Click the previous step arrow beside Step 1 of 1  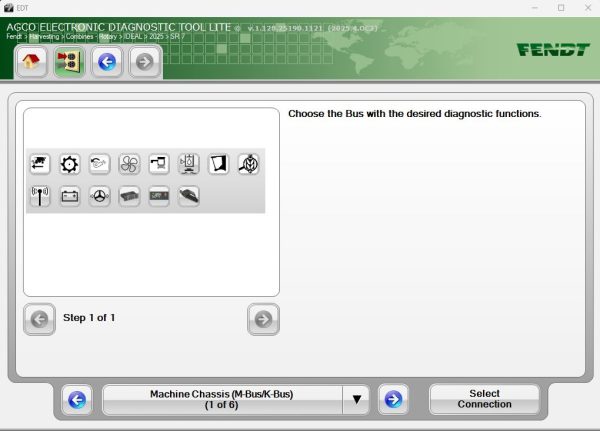39,319
